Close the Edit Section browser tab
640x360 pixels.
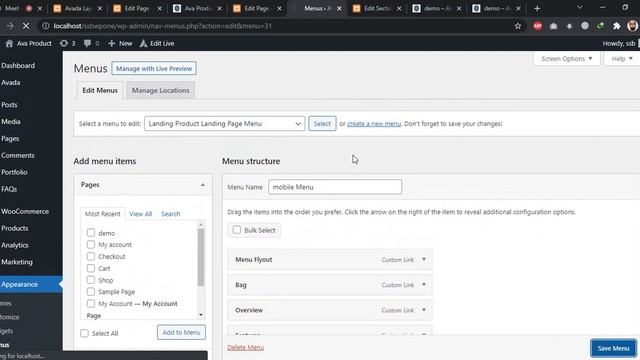[x=399, y=8]
